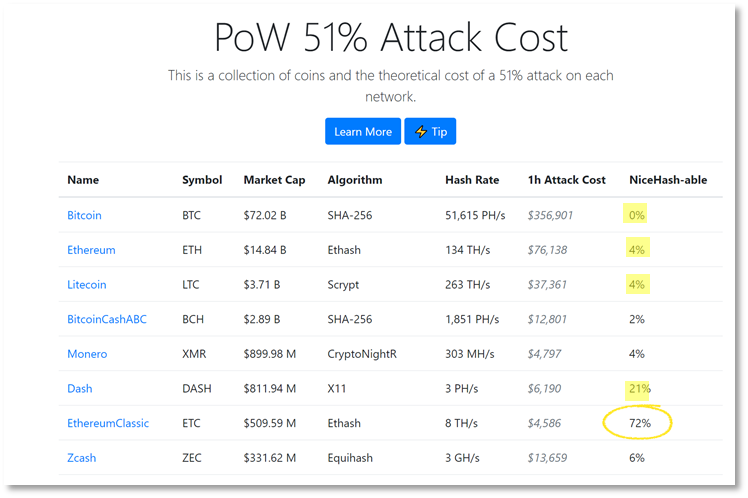Click the Symbol column header
The height and width of the screenshot is (498, 748).
tap(202, 180)
